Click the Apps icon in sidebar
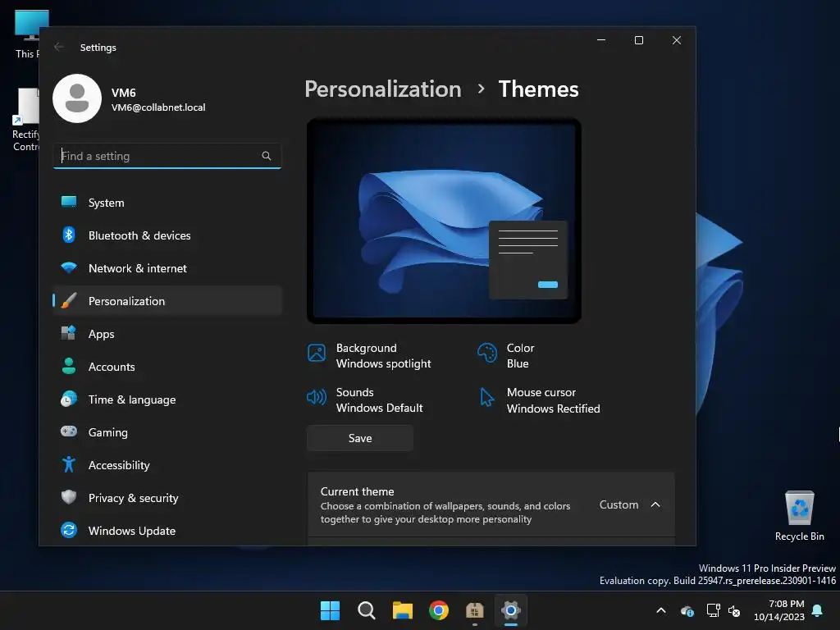 click(x=69, y=333)
